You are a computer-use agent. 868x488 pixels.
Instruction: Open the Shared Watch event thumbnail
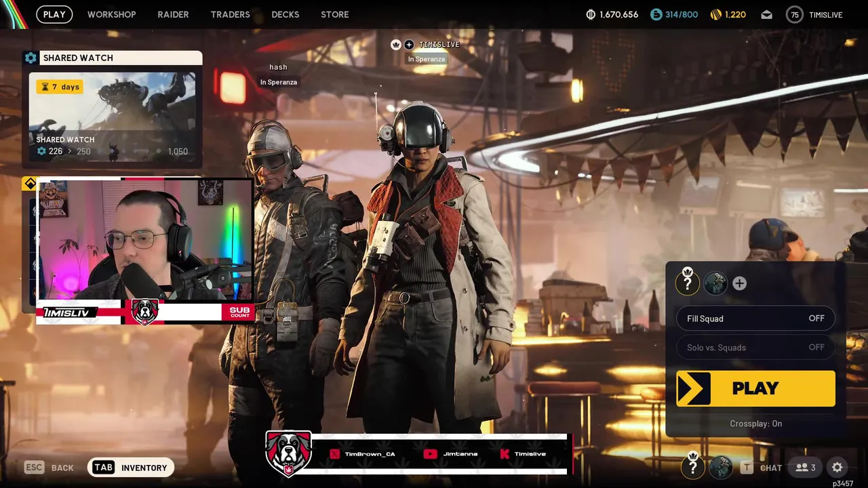[112, 117]
